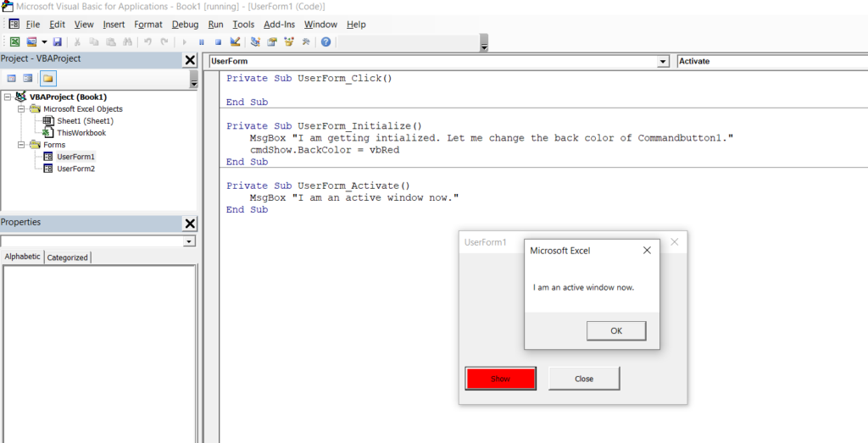Toggle Design Mode icon
Image resolution: width=868 pixels, height=443 pixels.
click(x=235, y=42)
